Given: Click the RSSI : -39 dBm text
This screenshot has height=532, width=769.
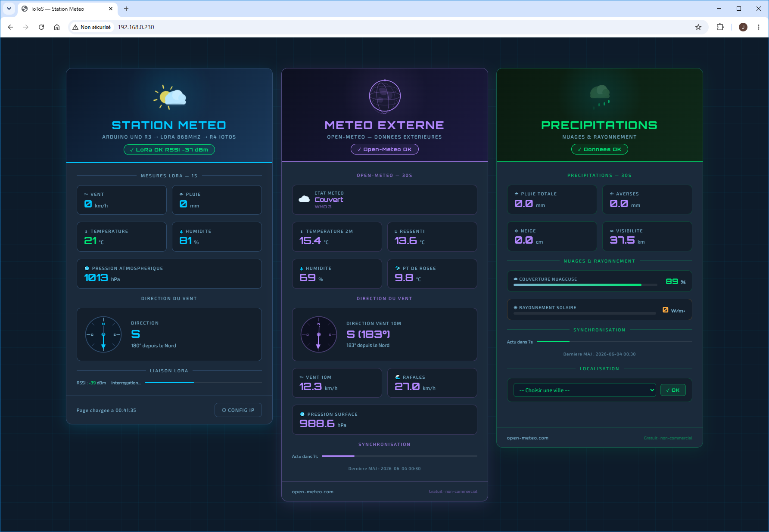Looking at the screenshot, I should point(91,383).
